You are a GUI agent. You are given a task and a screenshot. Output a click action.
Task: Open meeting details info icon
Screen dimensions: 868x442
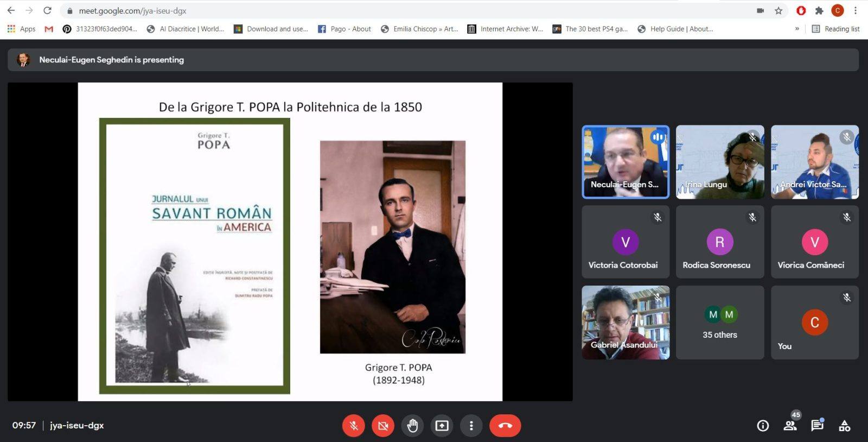763,426
